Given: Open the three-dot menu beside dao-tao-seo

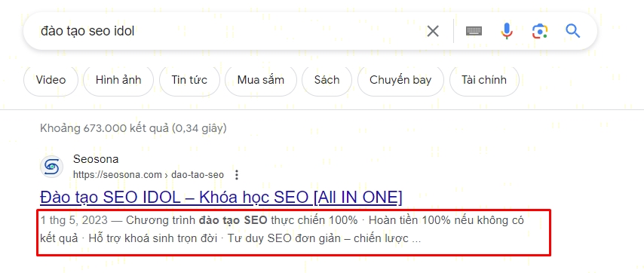Looking at the screenshot, I should [x=237, y=175].
